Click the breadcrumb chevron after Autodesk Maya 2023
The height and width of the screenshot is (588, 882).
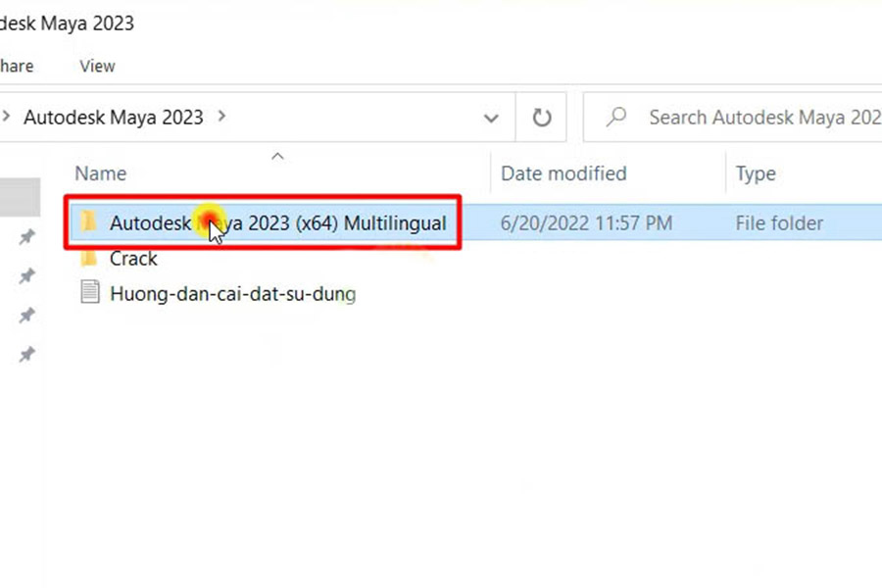coord(221,117)
